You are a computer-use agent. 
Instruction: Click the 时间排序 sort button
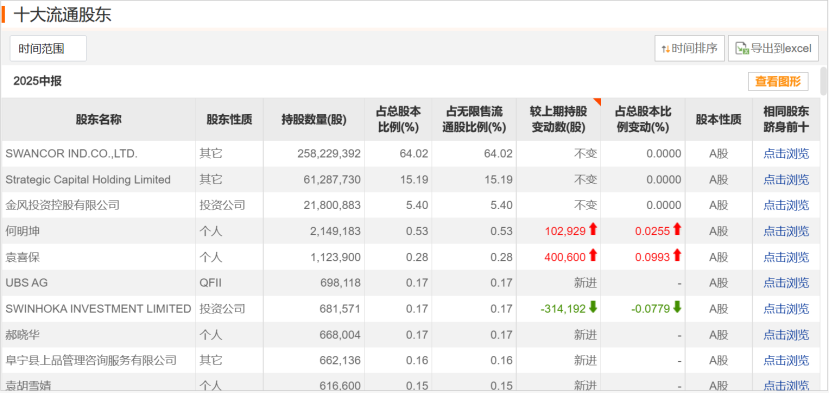pyautogui.click(x=689, y=49)
